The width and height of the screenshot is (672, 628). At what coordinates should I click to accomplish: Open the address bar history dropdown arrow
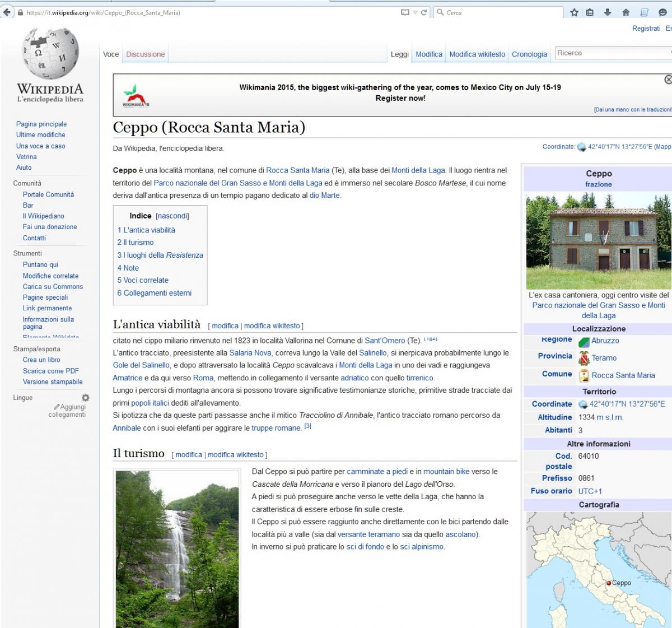415,12
